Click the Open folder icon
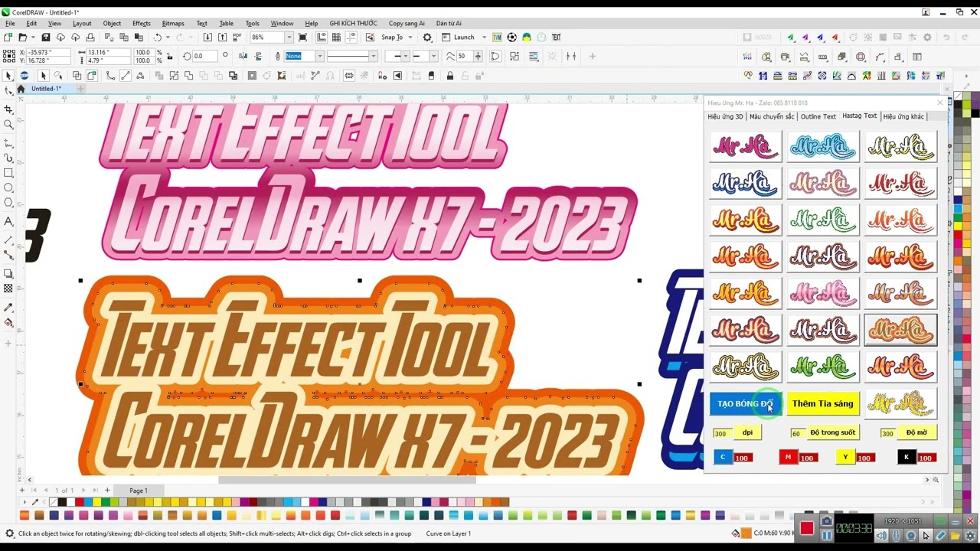The height and width of the screenshot is (551, 980). click(x=23, y=37)
